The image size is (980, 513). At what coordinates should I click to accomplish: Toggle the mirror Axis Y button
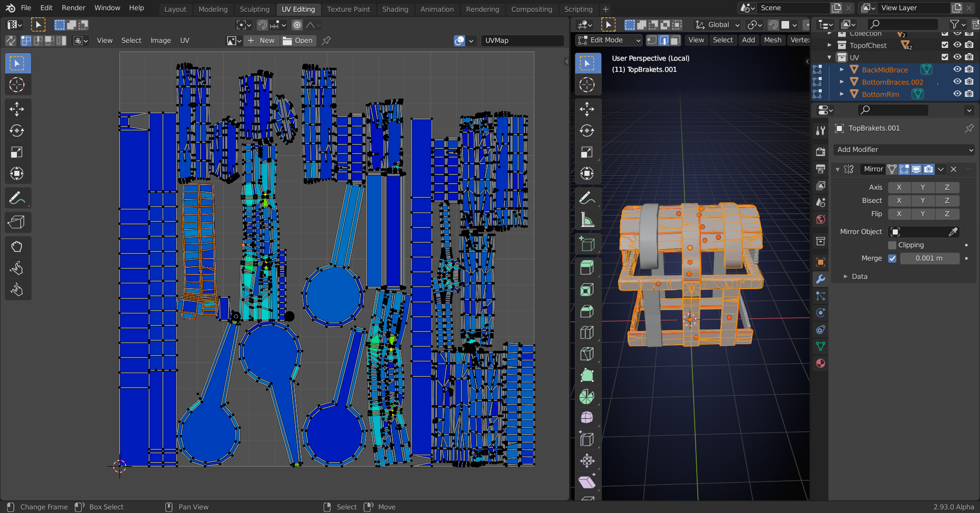(x=923, y=187)
